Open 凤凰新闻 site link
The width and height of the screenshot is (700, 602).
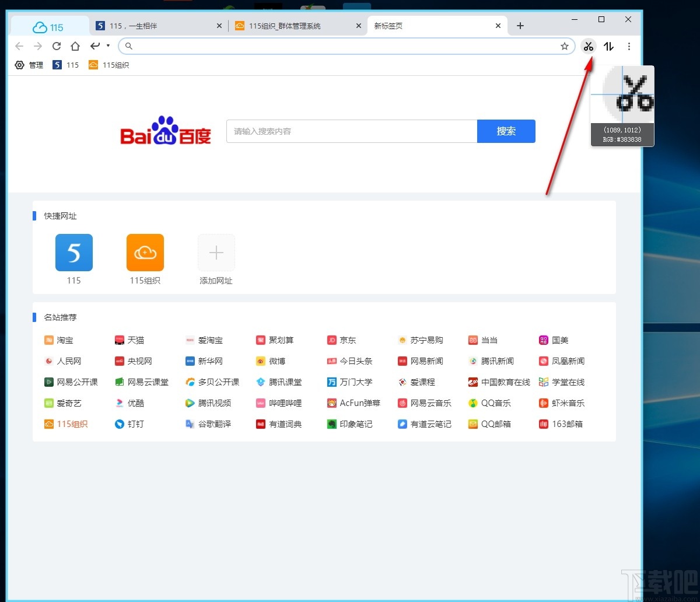click(x=562, y=361)
